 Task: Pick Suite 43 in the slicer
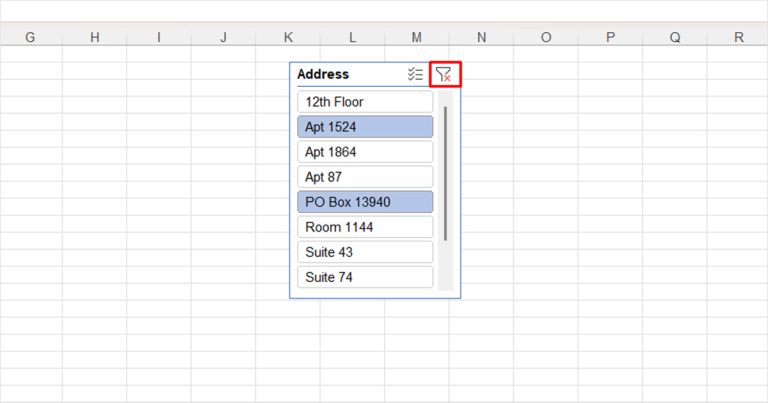coord(365,252)
